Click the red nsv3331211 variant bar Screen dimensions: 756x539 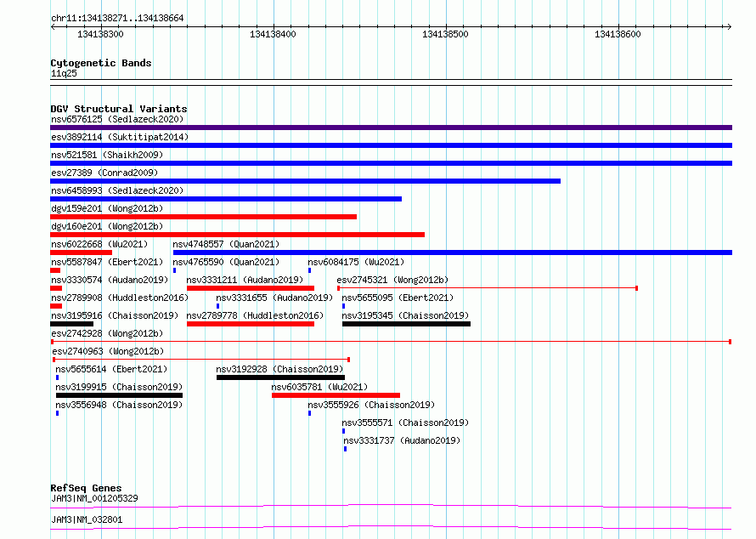(x=251, y=288)
